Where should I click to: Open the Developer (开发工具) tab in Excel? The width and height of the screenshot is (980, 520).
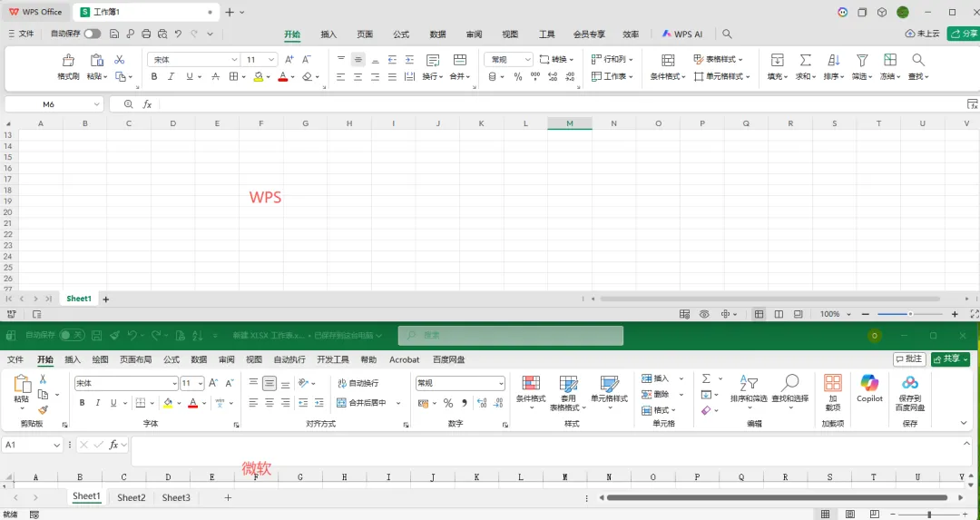pos(332,359)
